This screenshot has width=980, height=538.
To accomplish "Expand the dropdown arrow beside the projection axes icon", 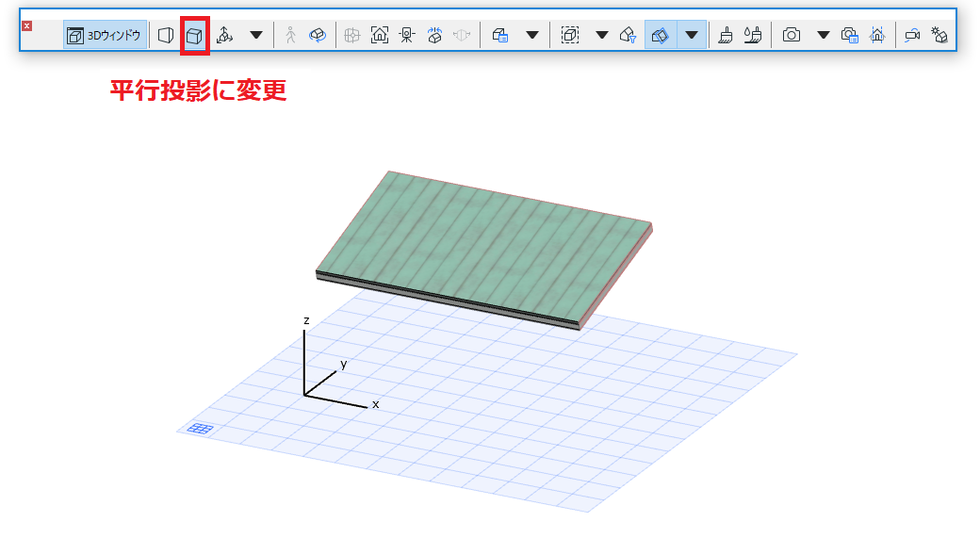I will (256, 35).
